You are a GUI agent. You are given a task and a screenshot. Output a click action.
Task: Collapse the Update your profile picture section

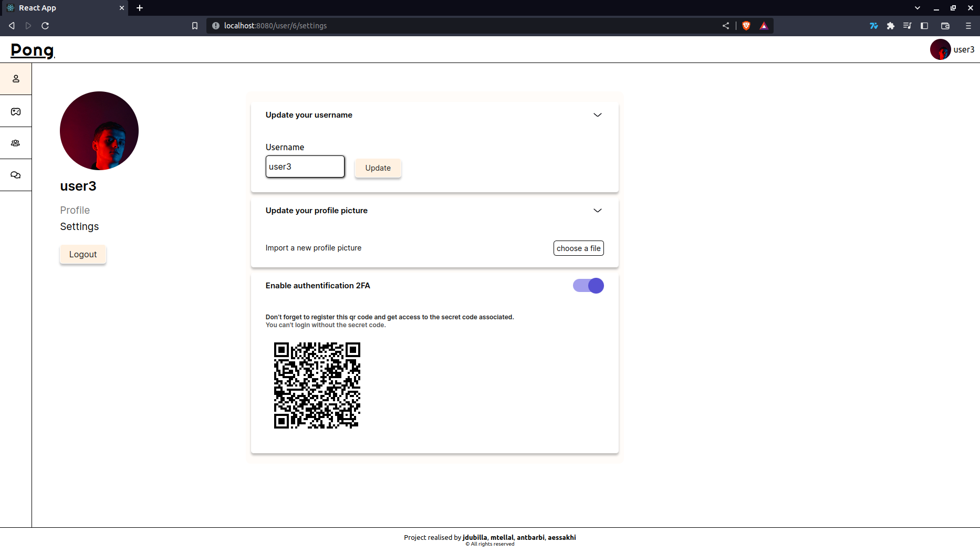point(597,211)
